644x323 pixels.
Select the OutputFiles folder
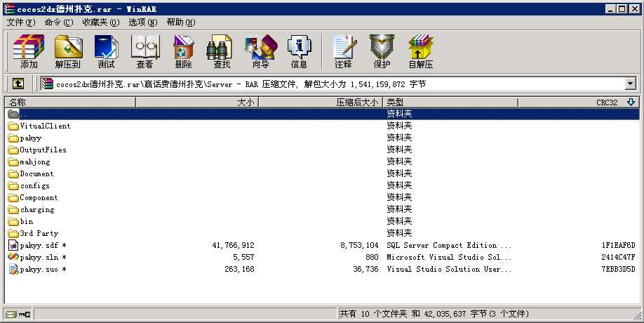(x=43, y=150)
